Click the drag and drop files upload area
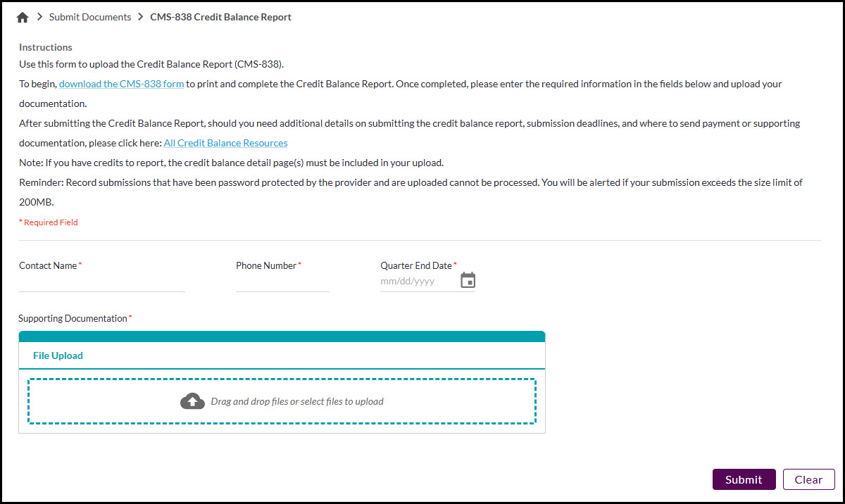 282,401
